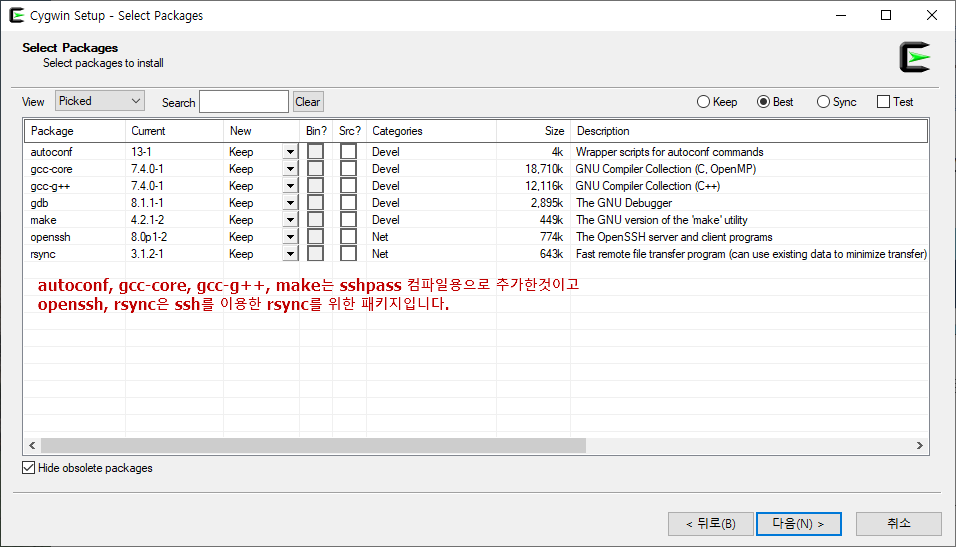The width and height of the screenshot is (956, 547).
Task: Click version 4.2.1-2 of make
Action: point(147,220)
